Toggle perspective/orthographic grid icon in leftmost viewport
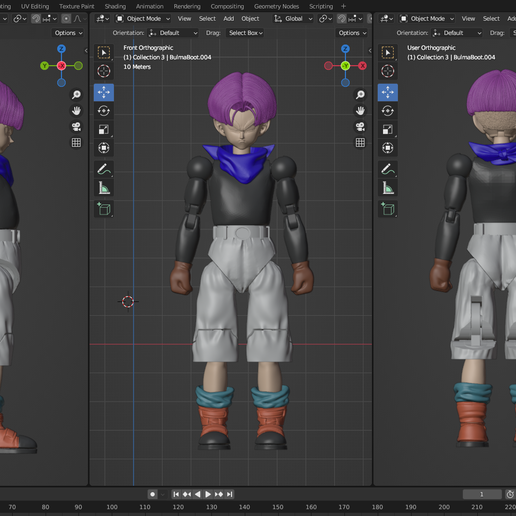Viewport: 516px width, 516px height. [76, 143]
